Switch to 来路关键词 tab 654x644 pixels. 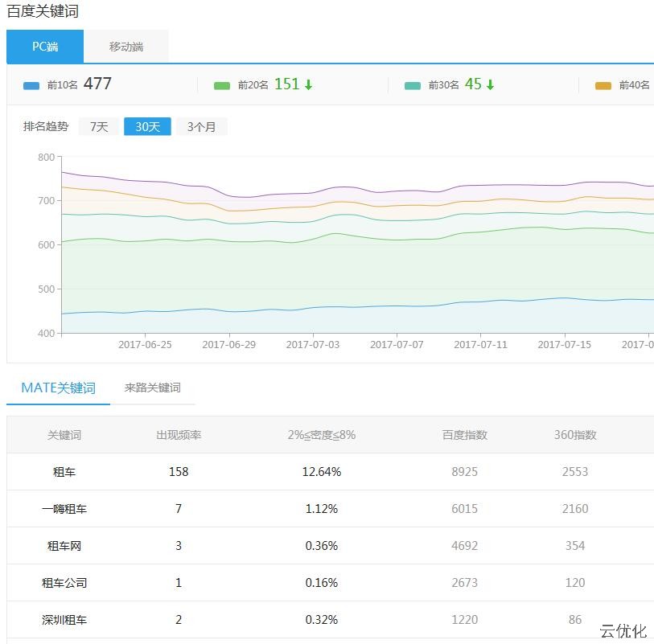click(152, 388)
